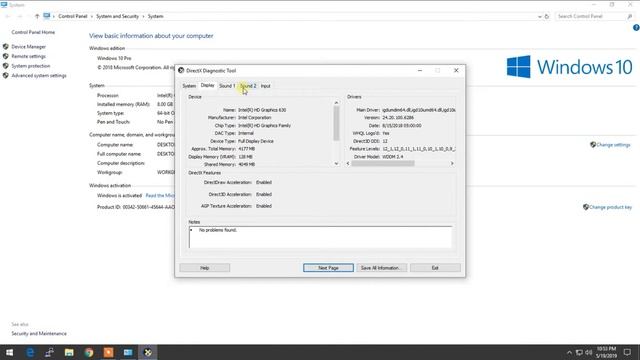Open Device Manager in System window sidebar
Image resolution: width=640 pixels, height=360 pixels.
[x=29, y=47]
